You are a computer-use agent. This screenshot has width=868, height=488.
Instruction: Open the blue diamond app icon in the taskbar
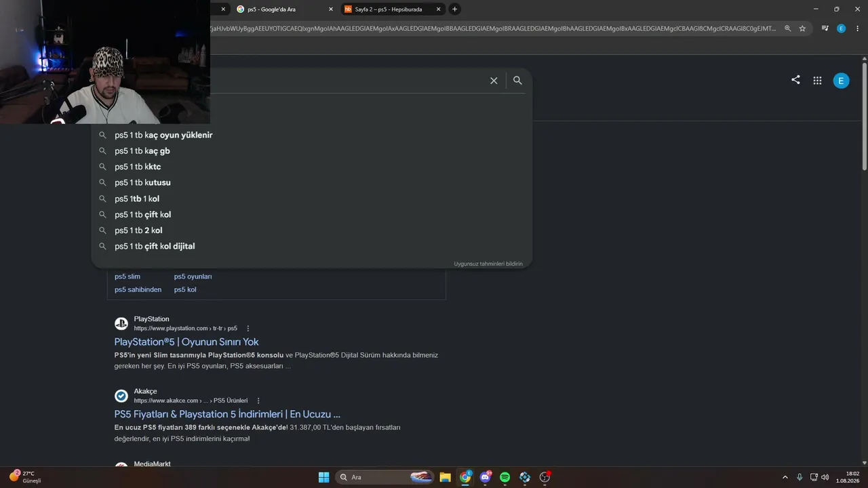pyautogui.click(x=525, y=477)
